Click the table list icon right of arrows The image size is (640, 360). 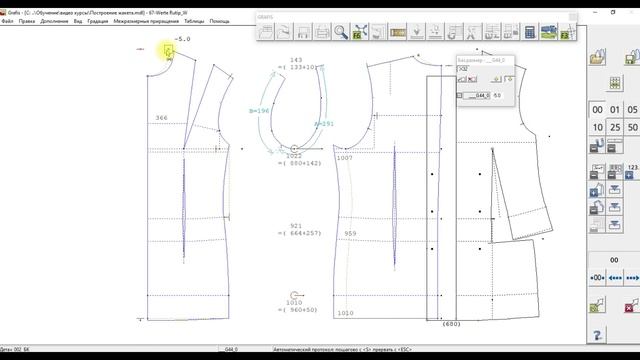(x=454, y=31)
